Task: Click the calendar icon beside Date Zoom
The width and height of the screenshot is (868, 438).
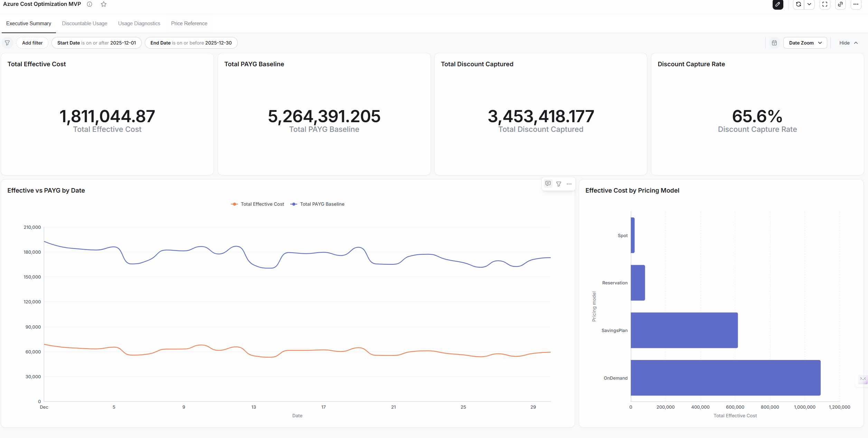Action: (774, 43)
